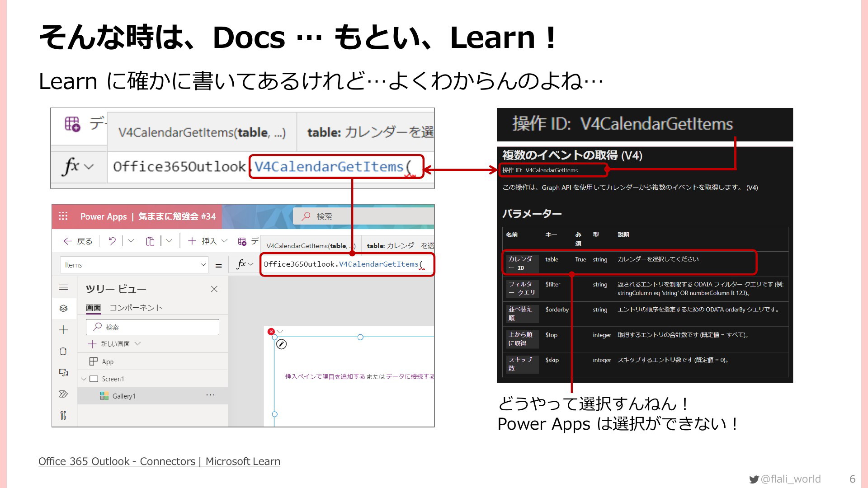Click the red error badge on gallery

pos(271,332)
